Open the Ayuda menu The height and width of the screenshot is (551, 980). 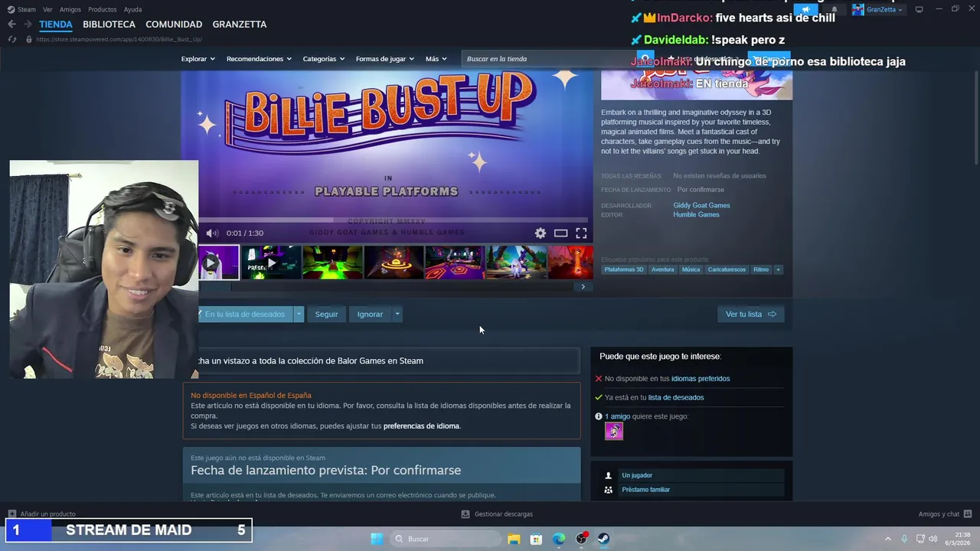tap(132, 9)
